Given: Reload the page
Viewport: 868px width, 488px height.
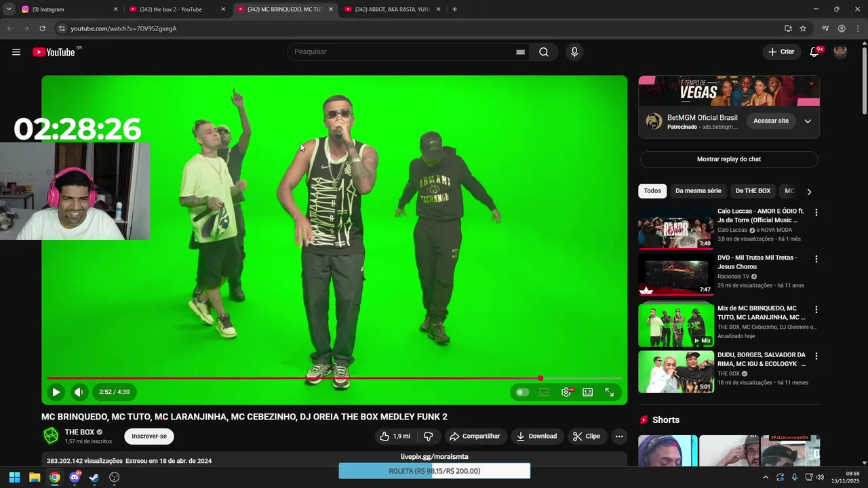Looking at the screenshot, I should point(42,28).
